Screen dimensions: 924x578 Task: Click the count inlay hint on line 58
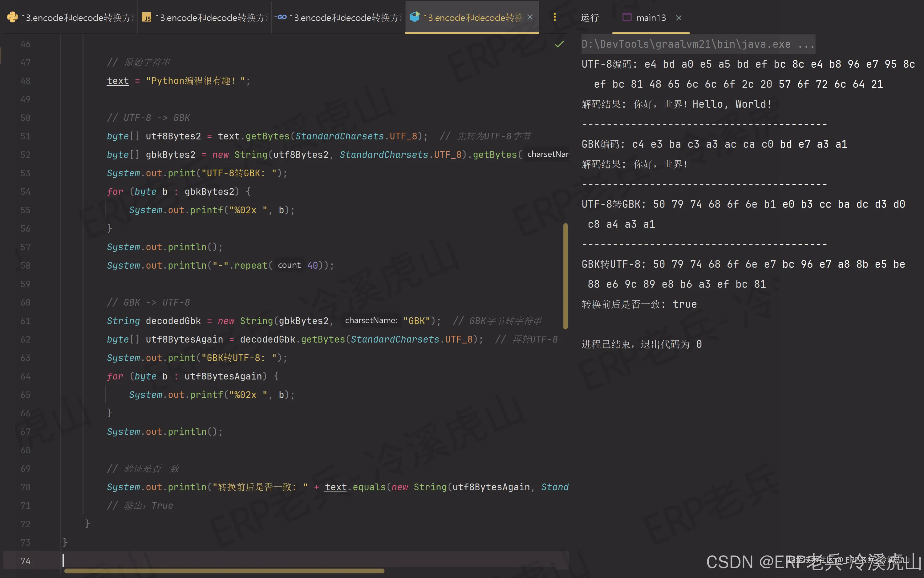289,265
